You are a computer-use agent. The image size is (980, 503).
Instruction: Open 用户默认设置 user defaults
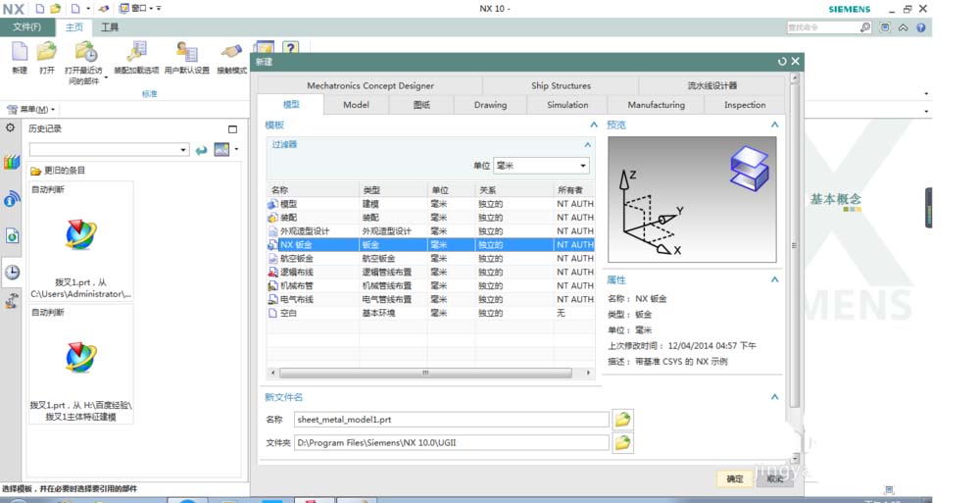(x=187, y=52)
